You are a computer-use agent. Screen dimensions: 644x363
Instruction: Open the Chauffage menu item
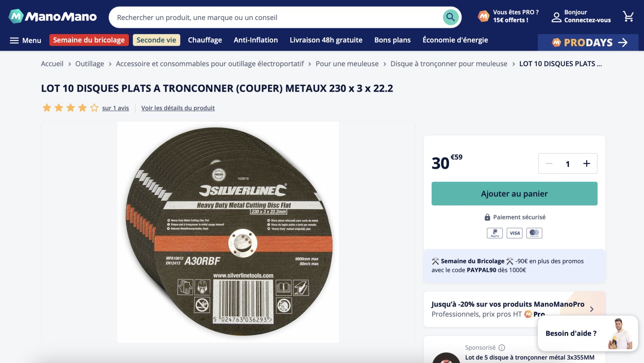(205, 40)
